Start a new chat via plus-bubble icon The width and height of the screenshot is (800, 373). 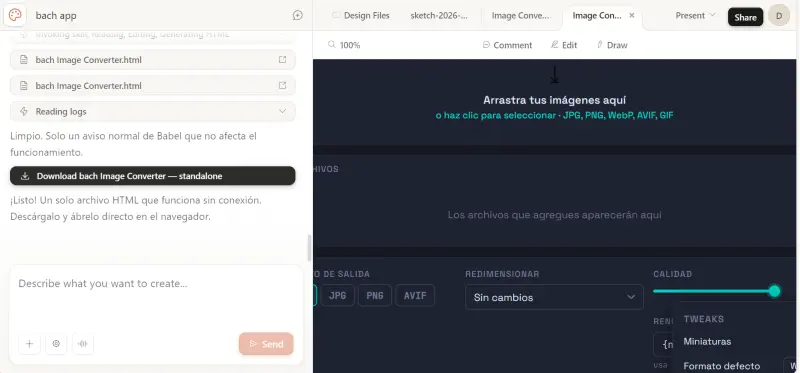pyautogui.click(x=297, y=15)
